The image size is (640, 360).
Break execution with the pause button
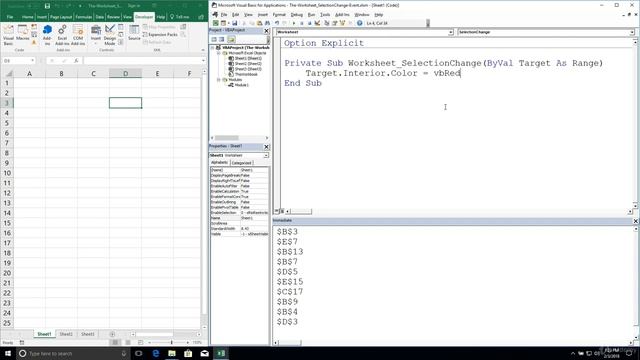302,23
